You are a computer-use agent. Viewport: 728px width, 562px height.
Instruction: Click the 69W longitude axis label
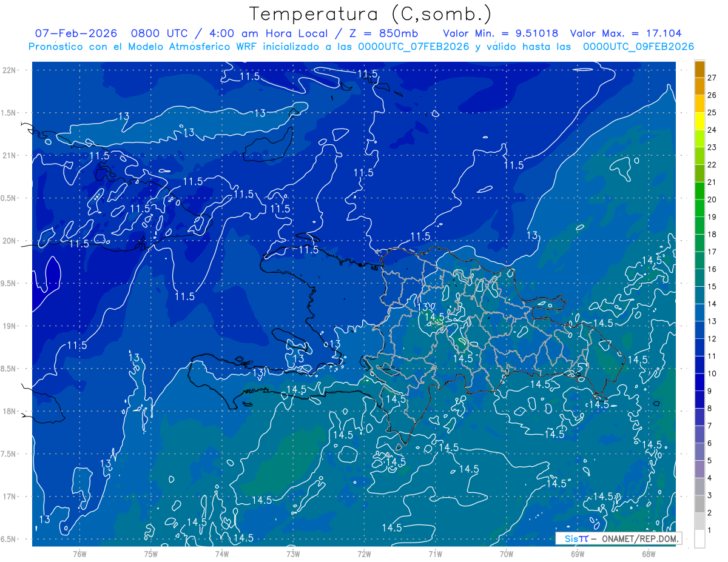(x=578, y=554)
